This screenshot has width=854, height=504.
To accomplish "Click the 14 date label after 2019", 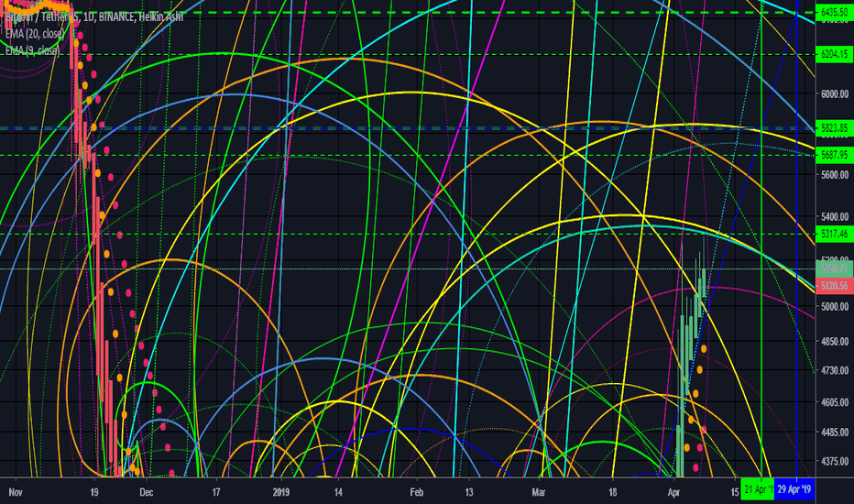I will [x=338, y=493].
